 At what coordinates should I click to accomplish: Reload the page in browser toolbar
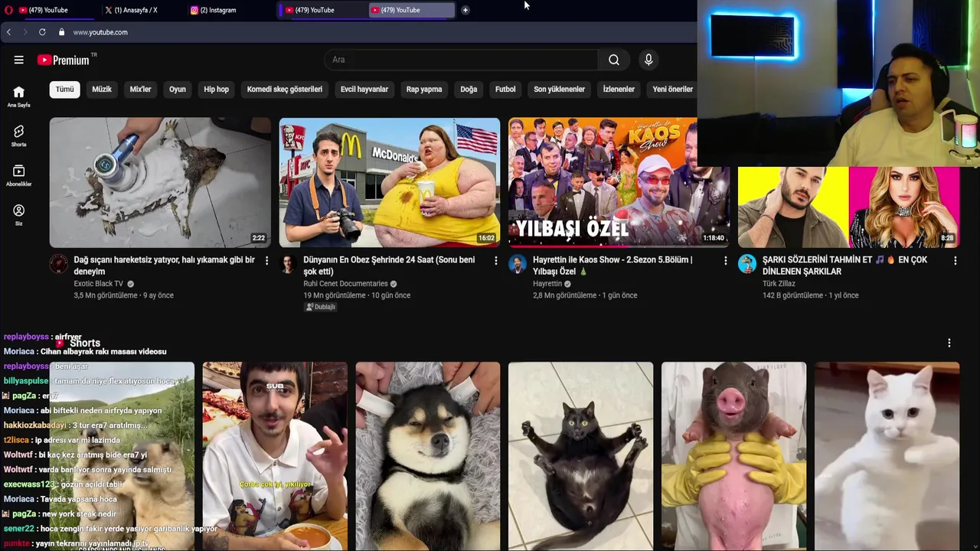point(42,32)
